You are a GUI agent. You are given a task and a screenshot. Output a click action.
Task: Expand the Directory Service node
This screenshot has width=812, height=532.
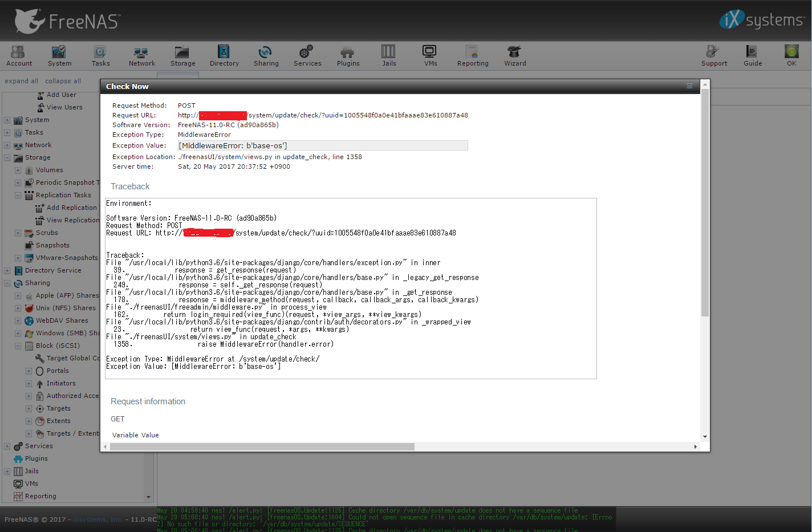tap(7, 270)
